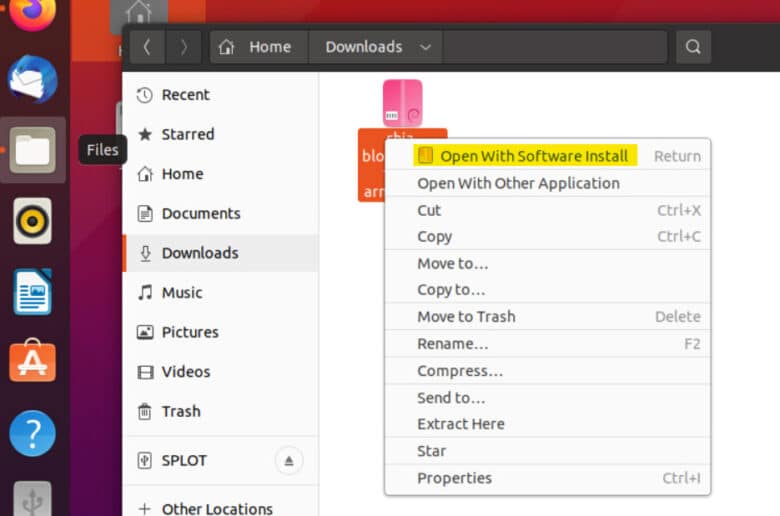The width and height of the screenshot is (780, 516).
Task: Click the search magnifier button
Action: pos(693,47)
